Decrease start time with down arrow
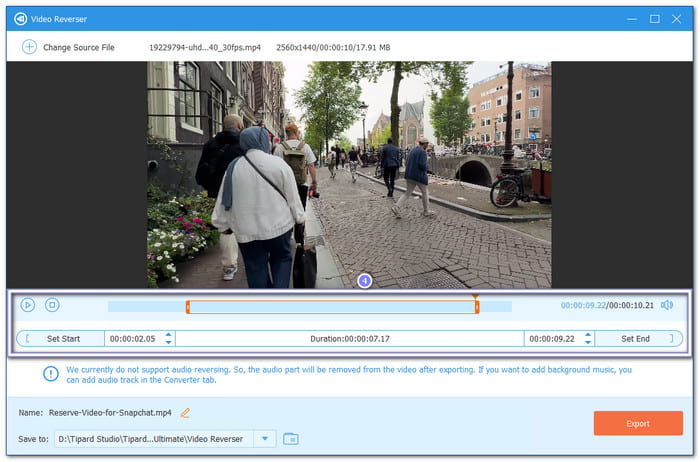 (168, 342)
